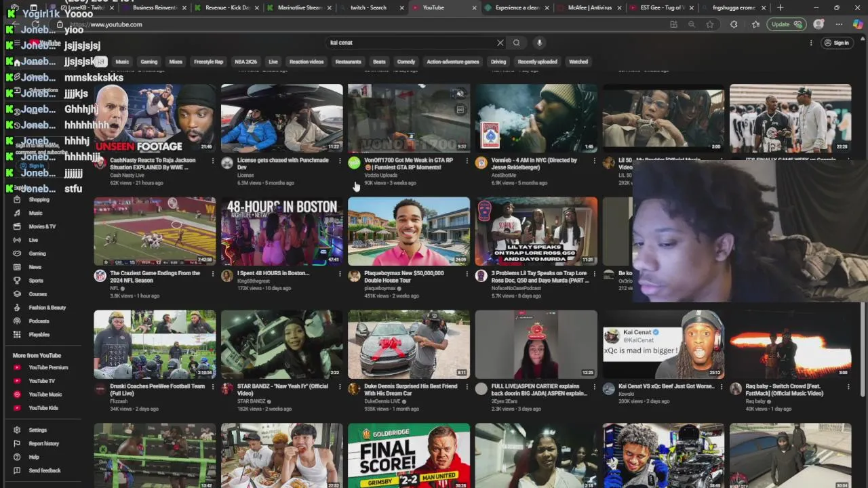Play the Plaqueboymax $50,000,000 house tour thumbnail
Image resolution: width=868 pixels, height=488 pixels.
click(x=409, y=231)
